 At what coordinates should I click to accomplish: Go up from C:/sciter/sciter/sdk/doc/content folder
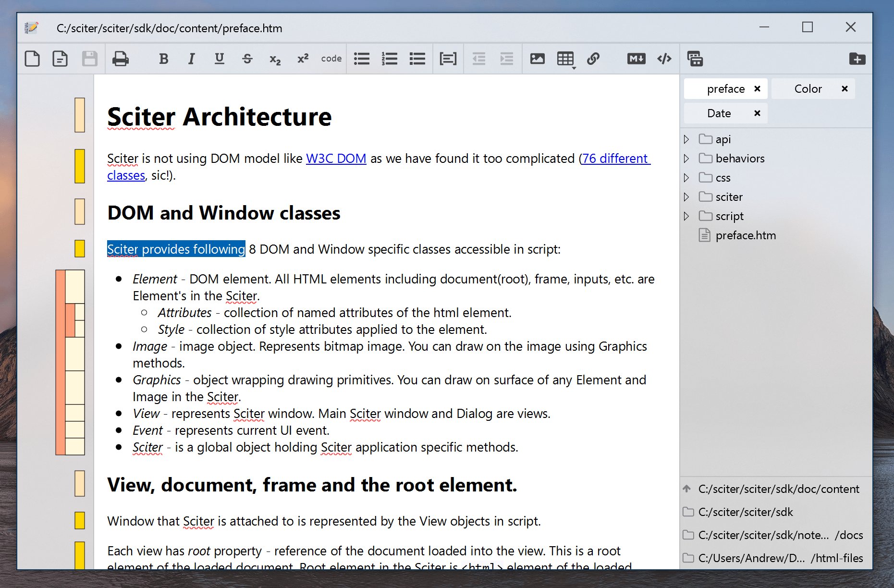tap(687, 489)
